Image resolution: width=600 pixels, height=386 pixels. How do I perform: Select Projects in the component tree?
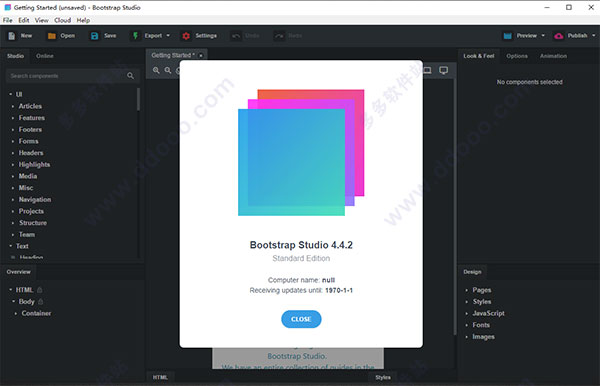pyautogui.click(x=31, y=211)
